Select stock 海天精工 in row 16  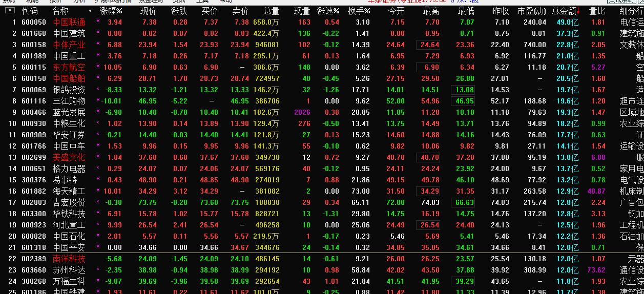pyautogui.click(x=69, y=191)
